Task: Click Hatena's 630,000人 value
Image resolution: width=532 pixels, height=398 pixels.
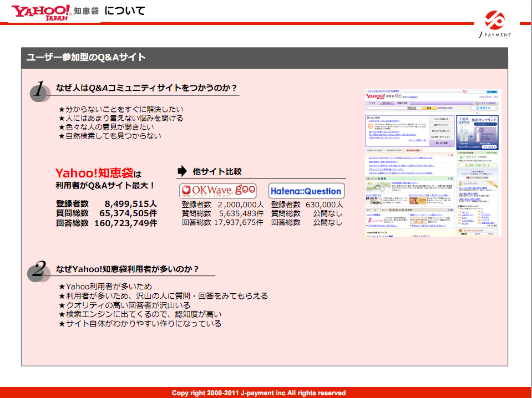Action: coord(324,205)
